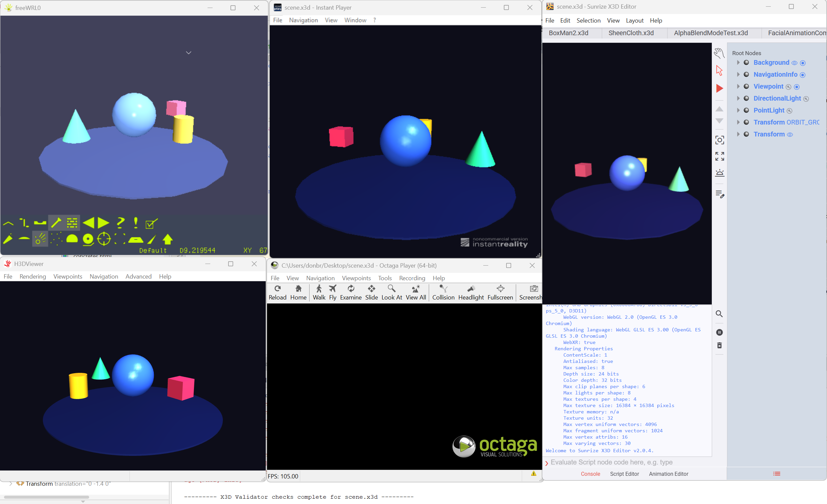
Task: Click the console trash clear icon
Action: [x=719, y=345]
